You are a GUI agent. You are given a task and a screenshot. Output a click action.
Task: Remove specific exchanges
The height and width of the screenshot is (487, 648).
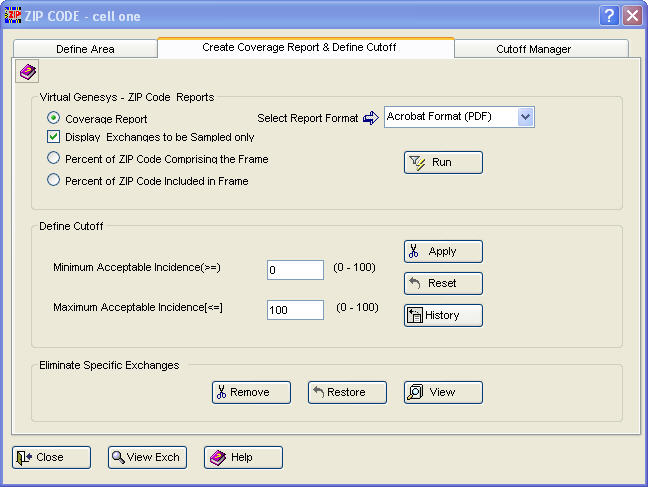point(251,392)
